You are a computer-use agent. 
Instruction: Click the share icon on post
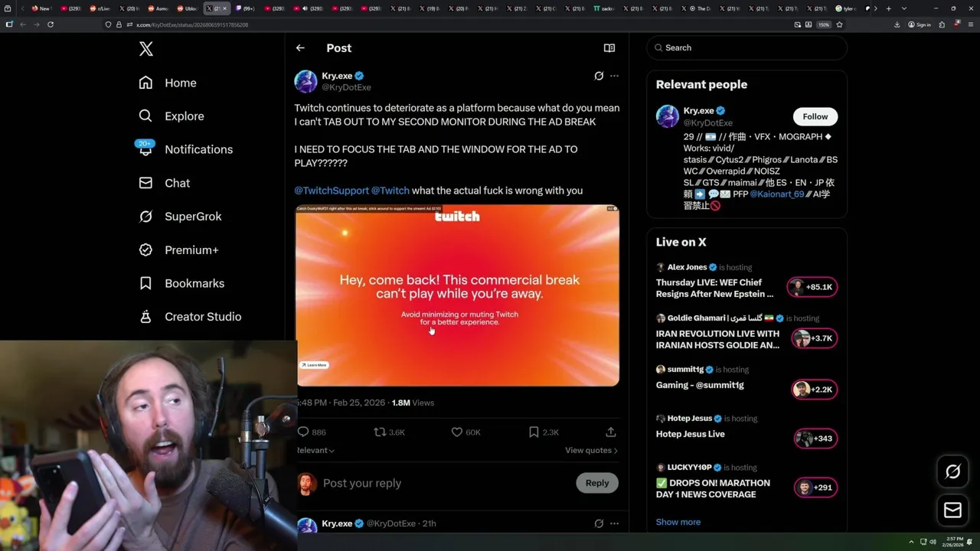click(610, 432)
